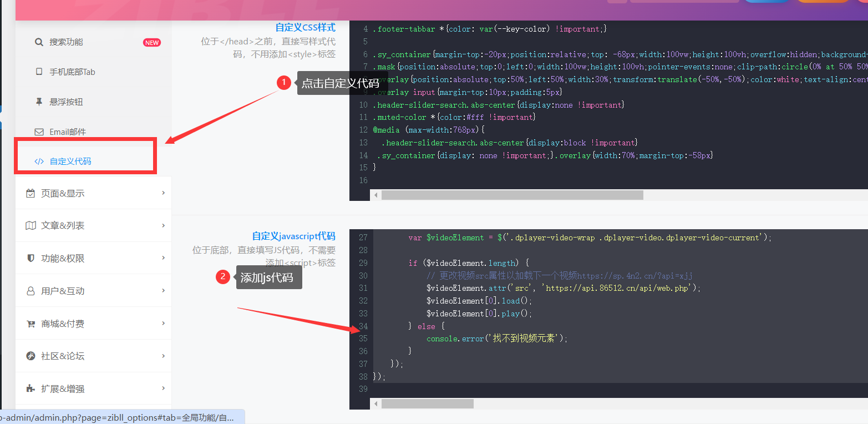The image size is (868, 424).
Task: Click the envelope icon for Email邮件
Action: (x=39, y=132)
